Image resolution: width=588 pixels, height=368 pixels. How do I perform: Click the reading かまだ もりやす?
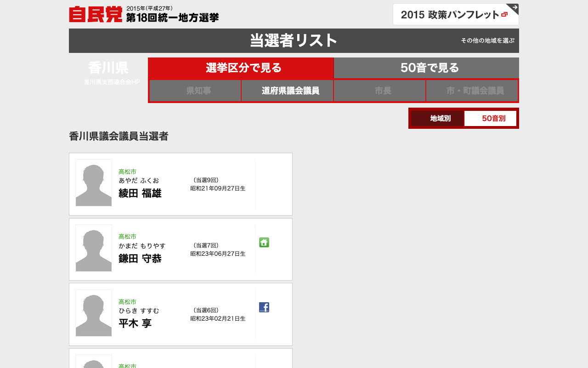coord(142,246)
